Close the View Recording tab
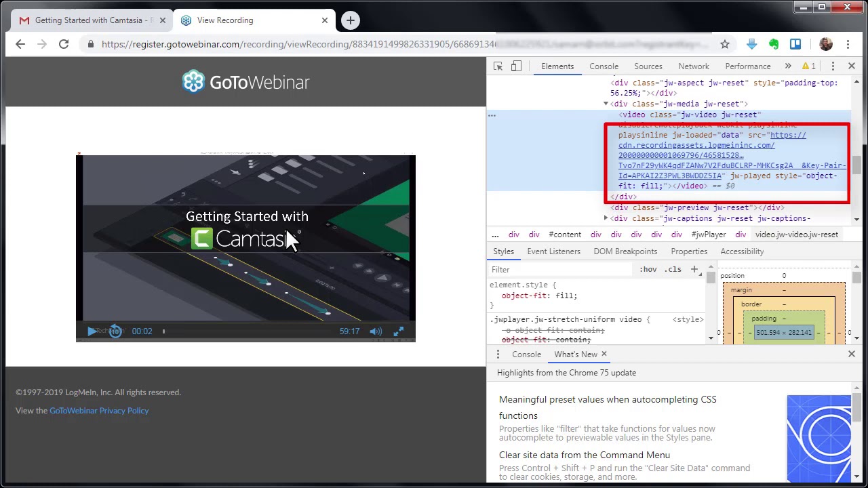This screenshot has width=868, height=488. point(325,20)
